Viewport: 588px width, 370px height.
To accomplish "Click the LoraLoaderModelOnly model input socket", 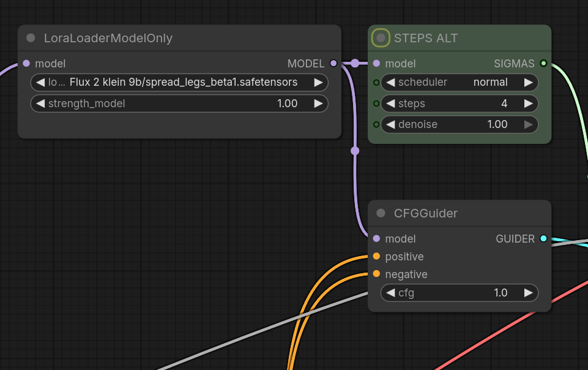I will (26, 64).
